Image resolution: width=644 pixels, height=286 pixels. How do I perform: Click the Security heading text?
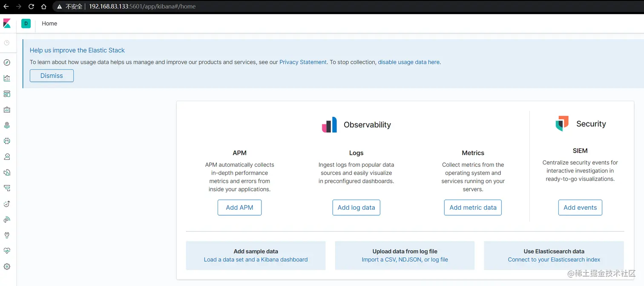tap(591, 124)
